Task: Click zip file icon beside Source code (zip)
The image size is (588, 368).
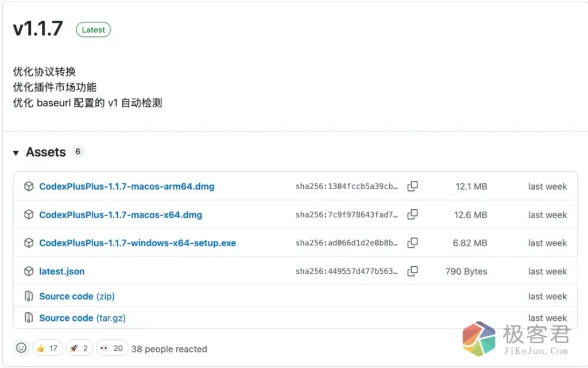Action: [29, 296]
